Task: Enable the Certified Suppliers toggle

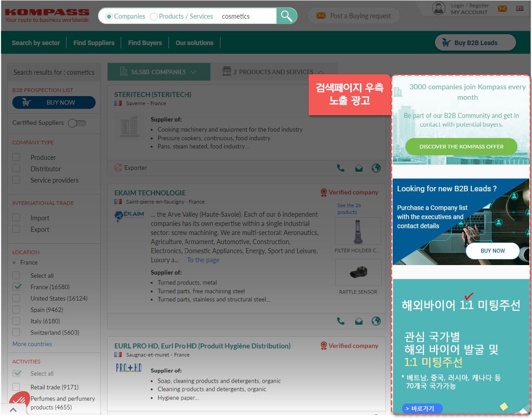Action: pyautogui.click(x=77, y=123)
